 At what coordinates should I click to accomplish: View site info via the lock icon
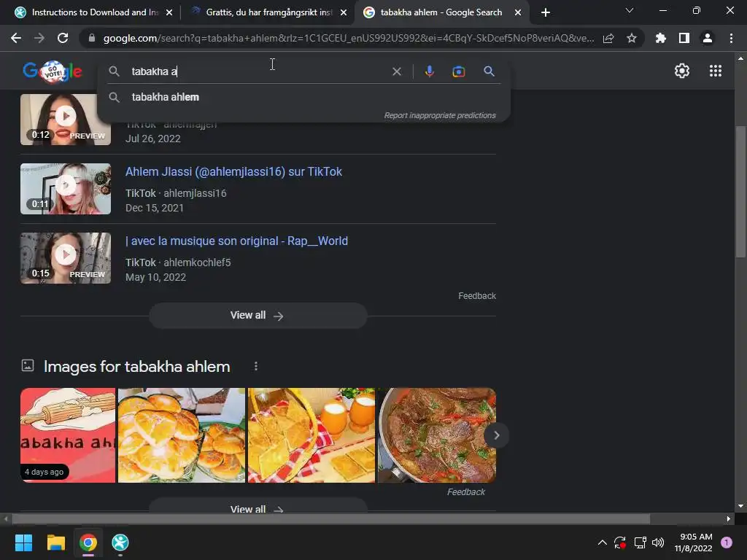92,38
